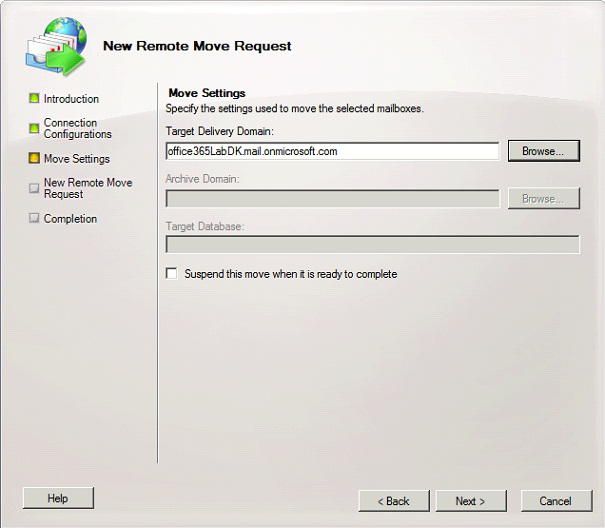This screenshot has width=605, height=528.
Task: Click the Connection Configurations step indicator square
Action: [34, 128]
